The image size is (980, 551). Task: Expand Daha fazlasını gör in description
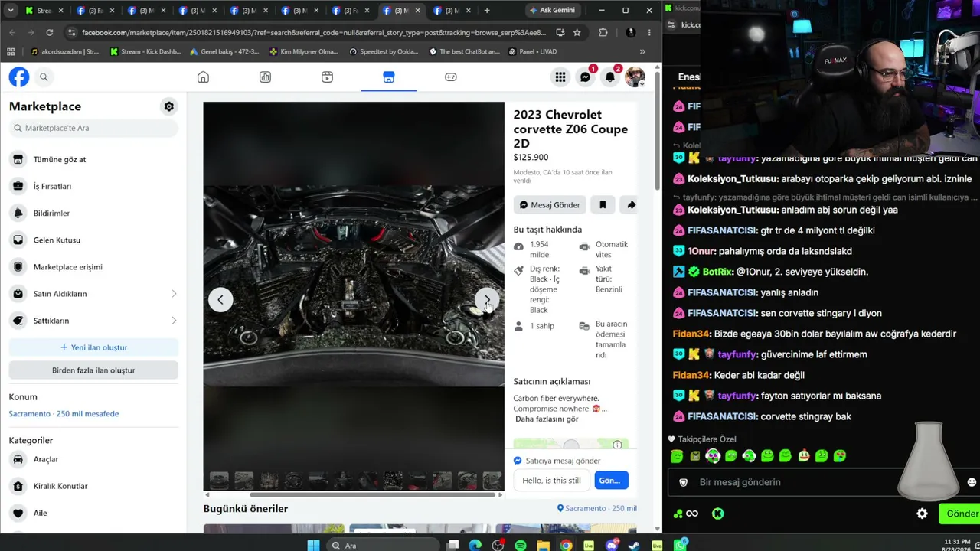pyautogui.click(x=547, y=419)
